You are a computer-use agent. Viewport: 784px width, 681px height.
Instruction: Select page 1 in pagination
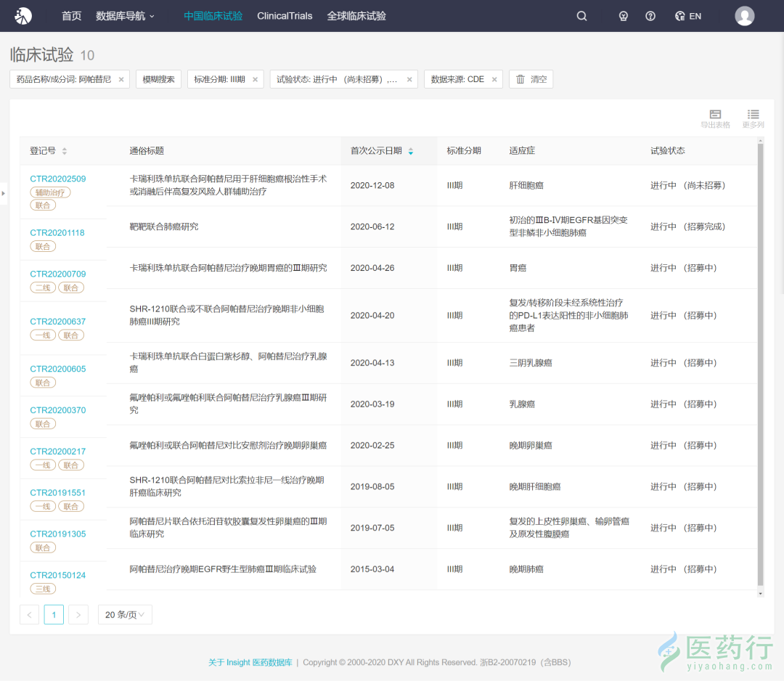(x=54, y=614)
